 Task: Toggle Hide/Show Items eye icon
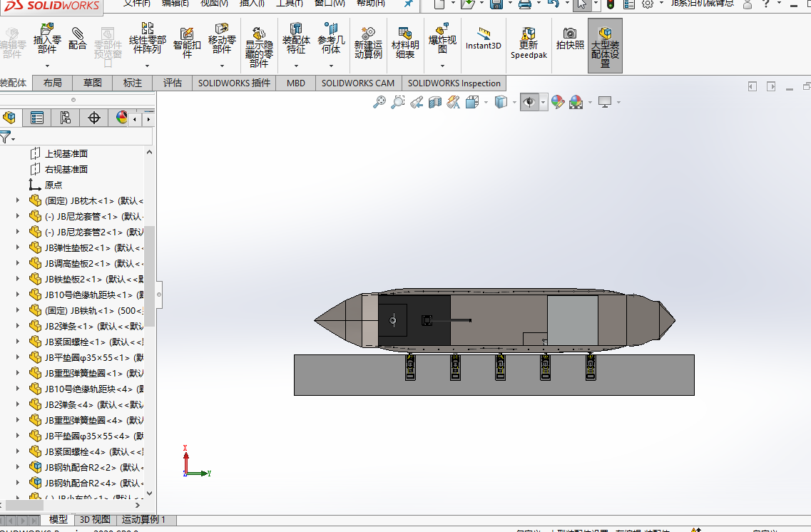[529, 102]
